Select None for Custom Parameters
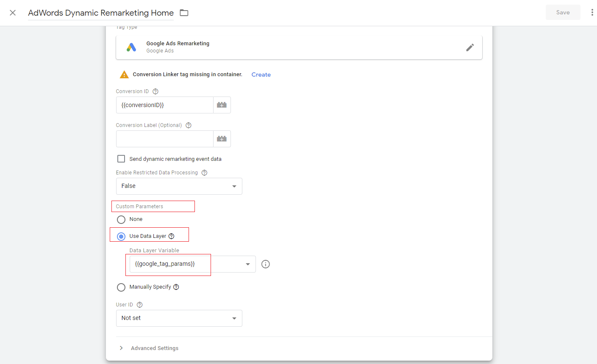Image resolution: width=597 pixels, height=364 pixels. click(121, 219)
